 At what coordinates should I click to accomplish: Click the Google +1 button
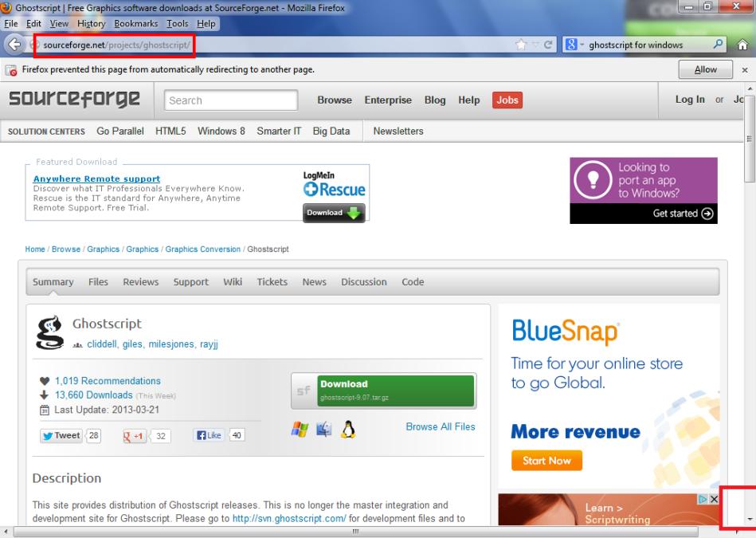pos(135,436)
